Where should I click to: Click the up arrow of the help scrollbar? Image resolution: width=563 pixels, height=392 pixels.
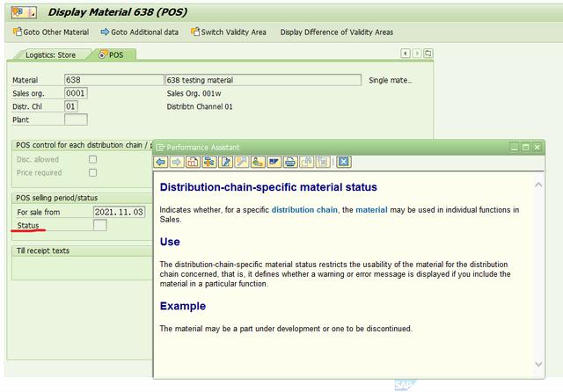(538, 185)
